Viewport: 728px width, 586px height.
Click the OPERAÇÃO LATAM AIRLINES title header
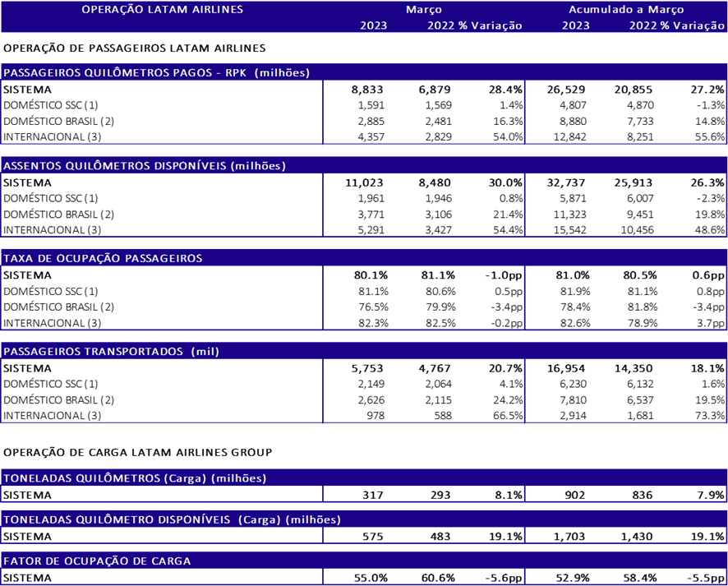click(x=163, y=10)
